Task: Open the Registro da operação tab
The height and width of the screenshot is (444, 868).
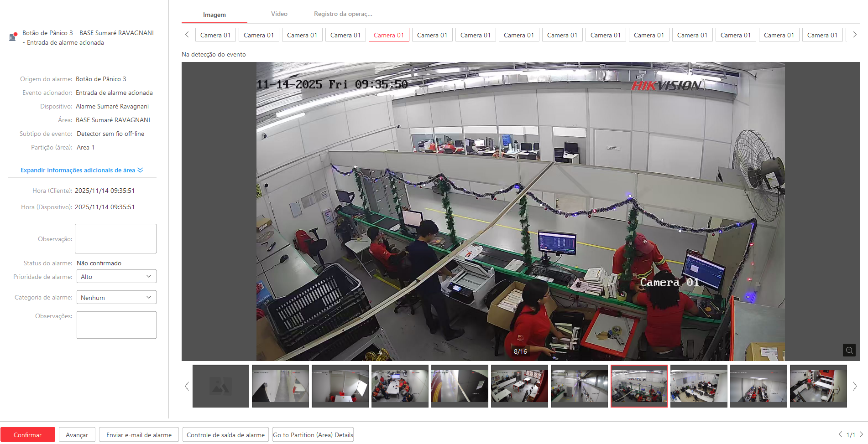Action: click(343, 14)
